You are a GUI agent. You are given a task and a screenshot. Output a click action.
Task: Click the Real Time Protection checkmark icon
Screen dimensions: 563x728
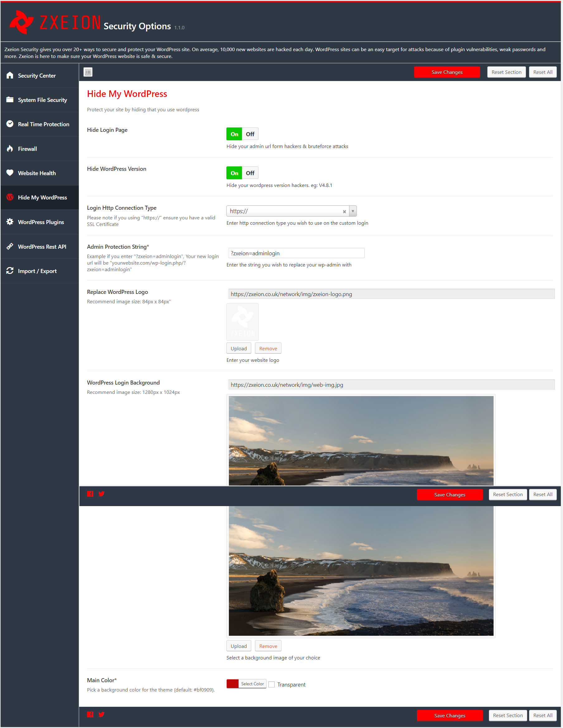click(10, 124)
